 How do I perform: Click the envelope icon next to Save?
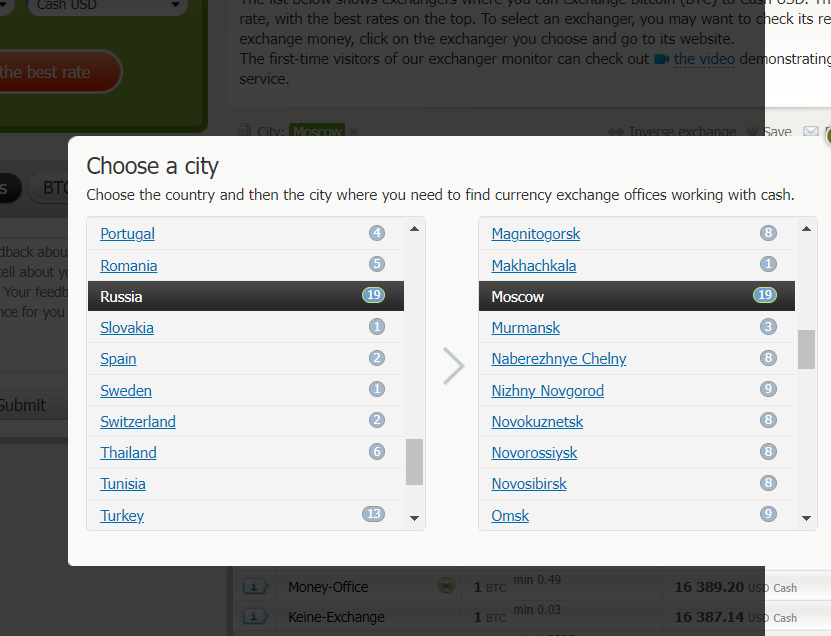tap(811, 132)
